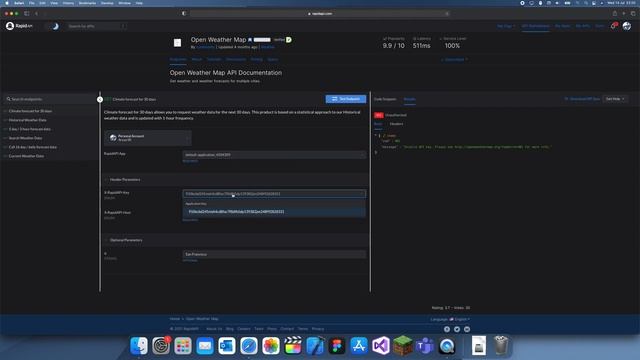Click the Contact footer link
This screenshot has height=360, width=640.
click(287, 329)
